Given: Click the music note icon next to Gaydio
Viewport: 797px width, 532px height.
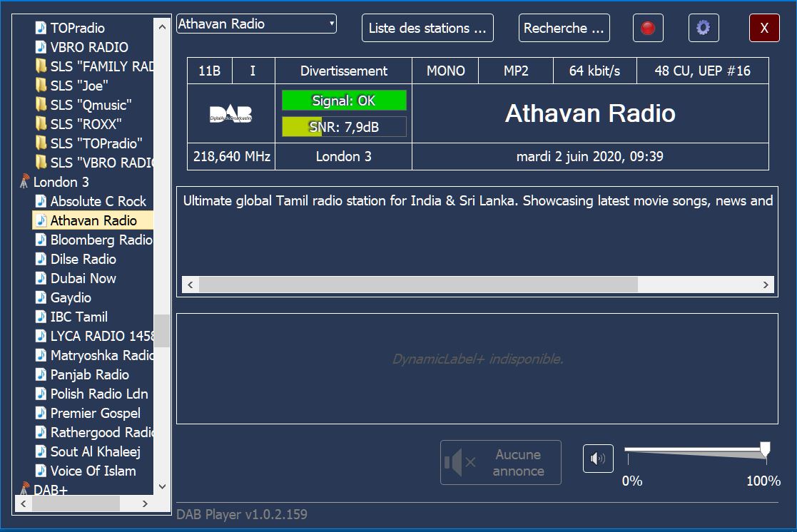Looking at the screenshot, I should (x=41, y=297).
